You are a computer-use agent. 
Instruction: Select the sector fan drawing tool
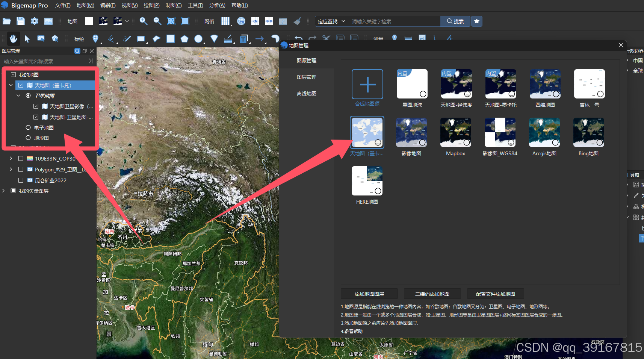[x=214, y=39]
